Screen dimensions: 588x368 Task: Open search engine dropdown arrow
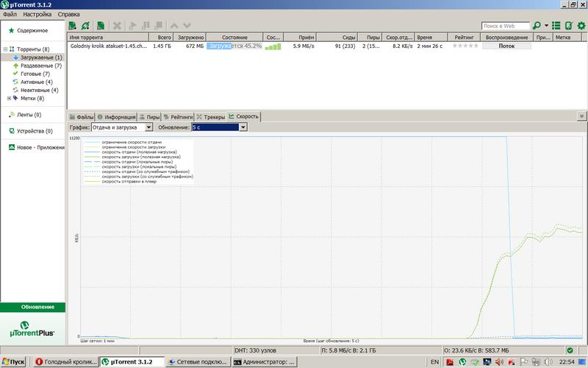546,26
